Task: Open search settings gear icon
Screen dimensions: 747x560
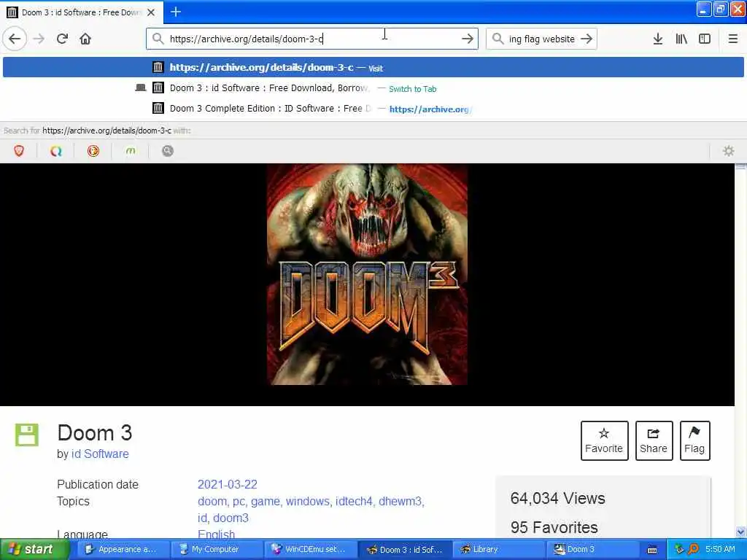Action: (729, 151)
